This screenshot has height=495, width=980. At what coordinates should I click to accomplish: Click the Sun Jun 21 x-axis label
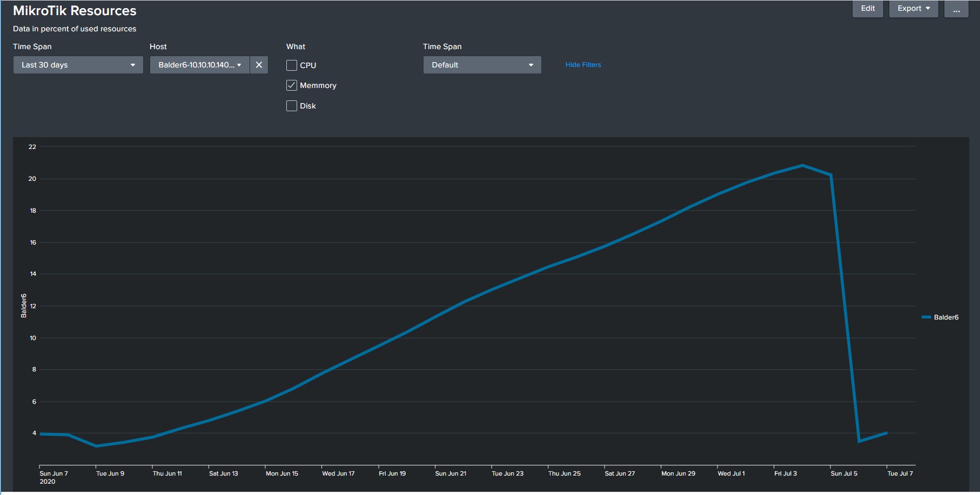(x=451, y=473)
